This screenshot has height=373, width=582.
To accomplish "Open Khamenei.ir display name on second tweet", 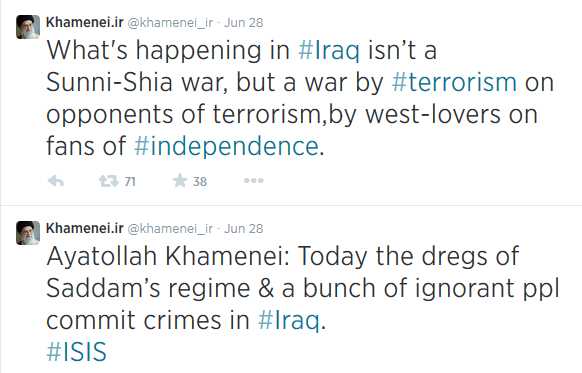I will (x=85, y=228).
